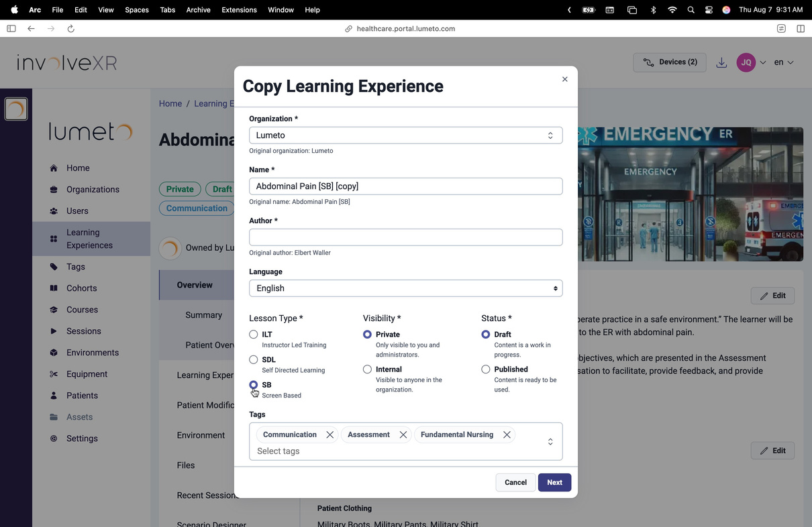Remove the Assessment tag with its X

pyautogui.click(x=403, y=434)
